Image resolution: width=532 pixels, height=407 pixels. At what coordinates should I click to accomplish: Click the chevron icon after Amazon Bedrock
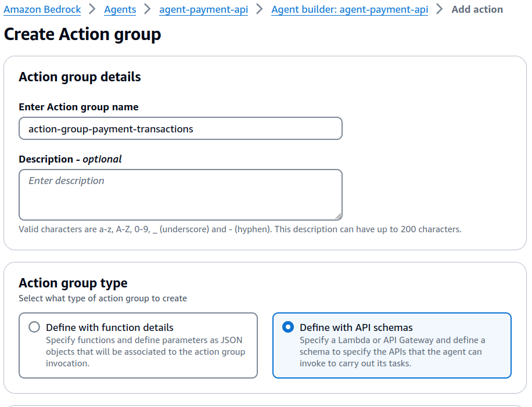[91, 9]
